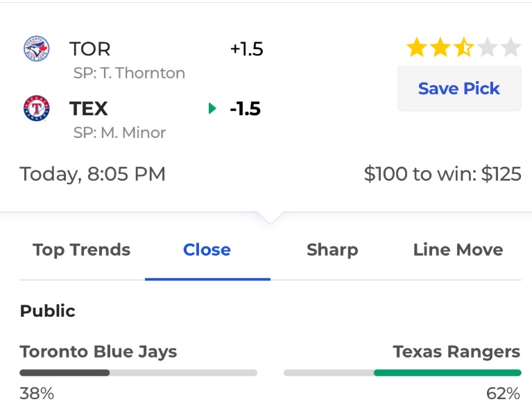Open the Top Trends tab
Image resolution: width=532 pixels, height=413 pixels.
[82, 250]
